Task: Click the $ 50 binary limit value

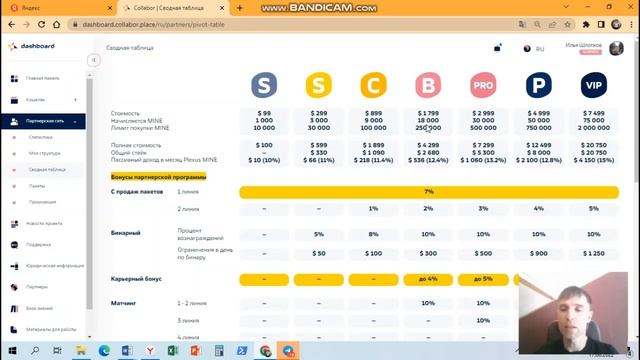Action: [319, 253]
